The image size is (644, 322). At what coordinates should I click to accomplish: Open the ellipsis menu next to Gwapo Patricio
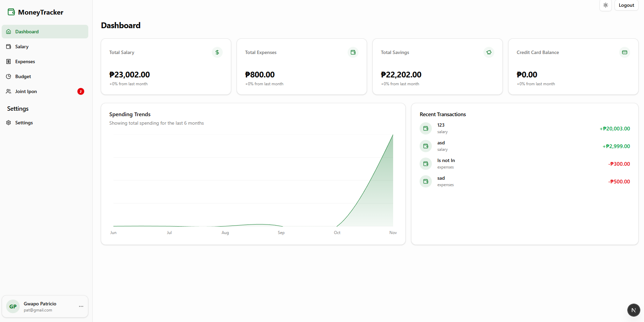(x=81, y=306)
